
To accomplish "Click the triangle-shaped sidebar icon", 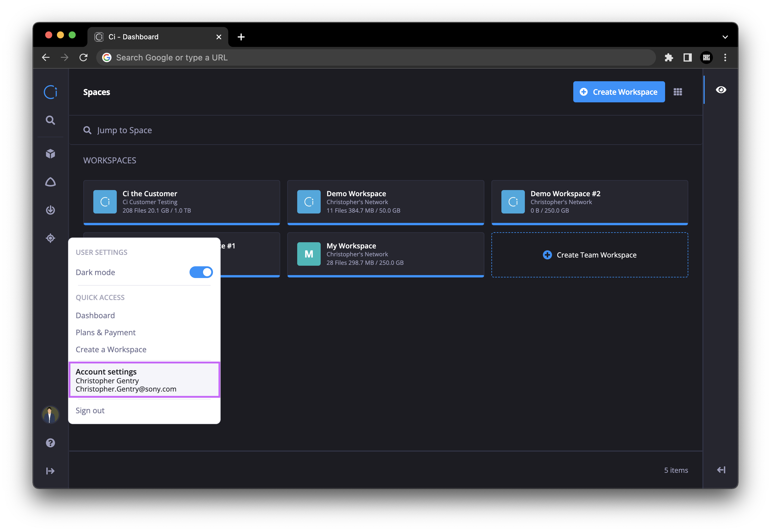I will 50,182.
